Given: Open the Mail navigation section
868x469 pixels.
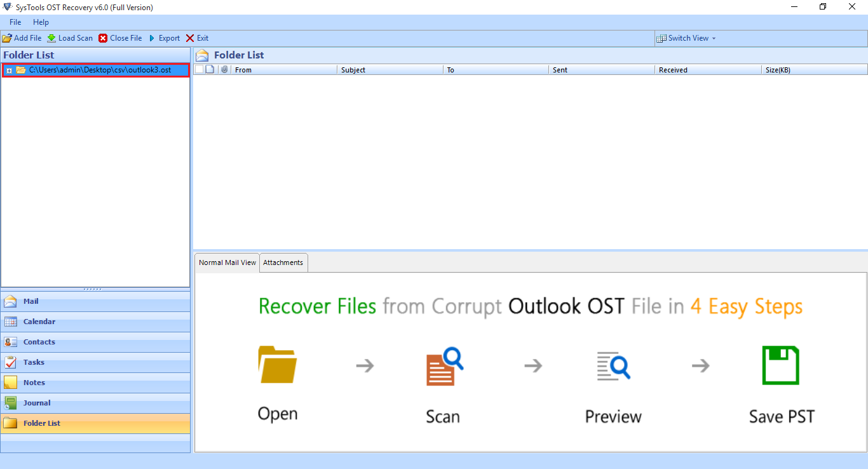Looking at the screenshot, I should click(95, 301).
